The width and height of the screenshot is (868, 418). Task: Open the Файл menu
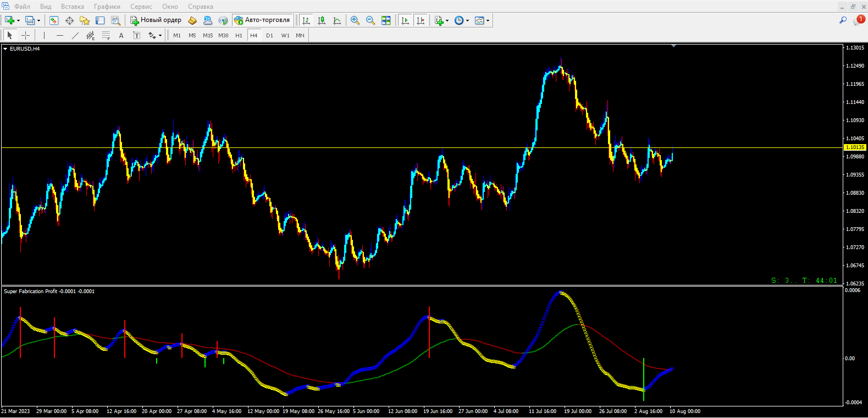pos(22,7)
